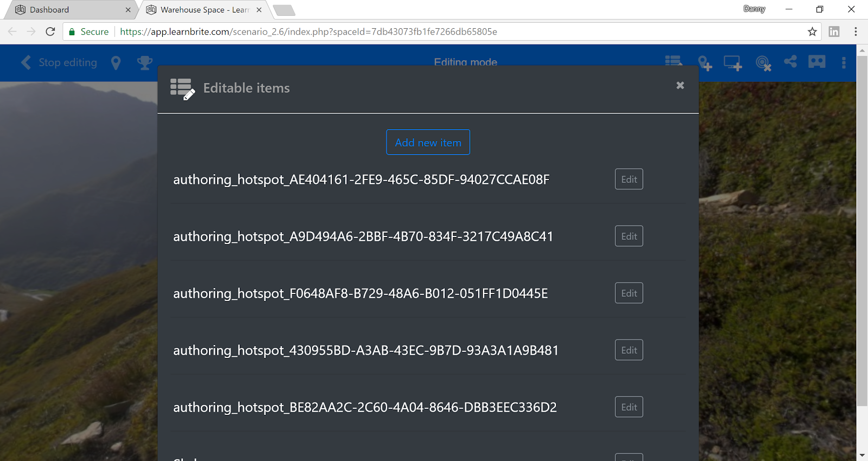Click the Add new item button
The height and width of the screenshot is (461, 868).
(x=428, y=142)
